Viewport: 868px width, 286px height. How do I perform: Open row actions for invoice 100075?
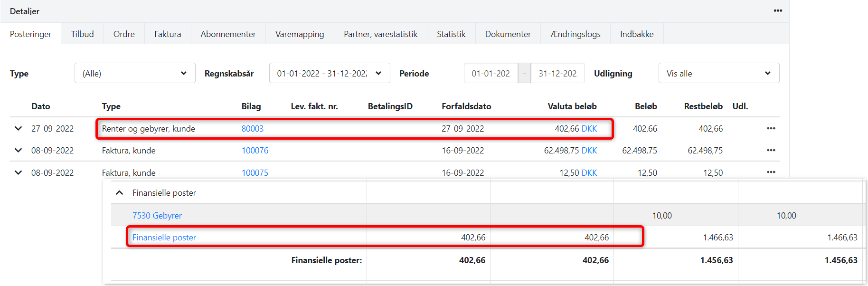pos(771,172)
